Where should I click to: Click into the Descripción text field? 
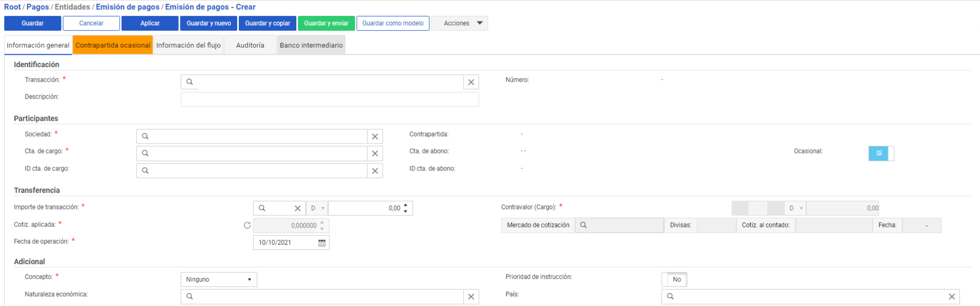(x=329, y=99)
